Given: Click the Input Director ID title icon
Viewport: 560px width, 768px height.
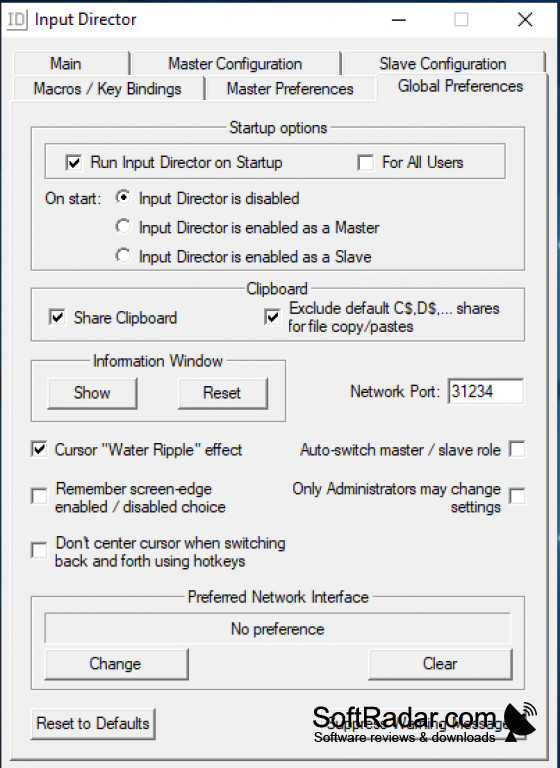Looking at the screenshot, I should point(16,20).
